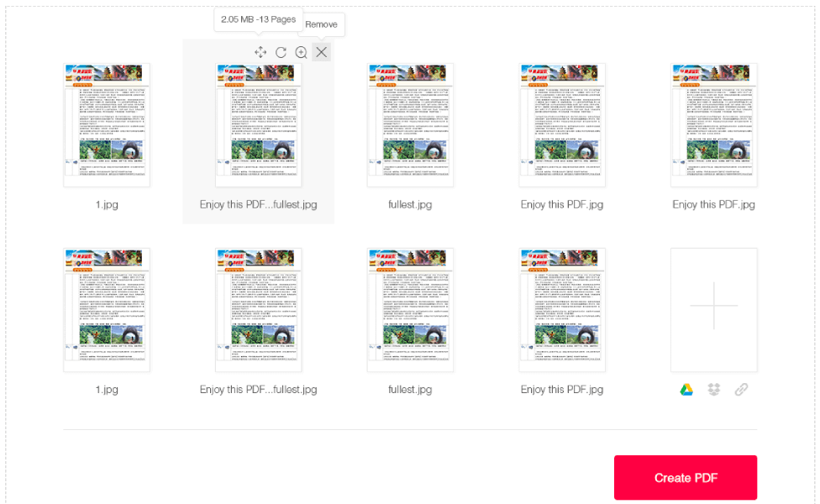Zoom in on the hovered thumbnail
820x504 pixels.
pyautogui.click(x=301, y=52)
